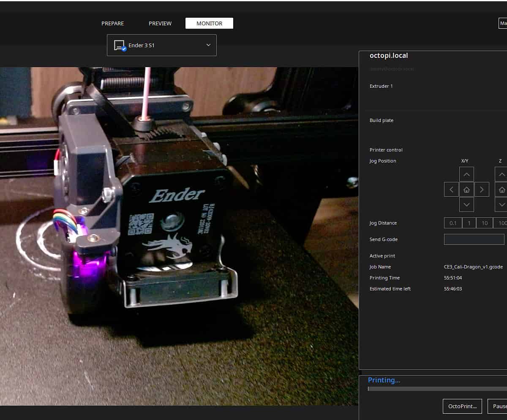
Task: Click the Jog Position label
Action: [x=383, y=161]
